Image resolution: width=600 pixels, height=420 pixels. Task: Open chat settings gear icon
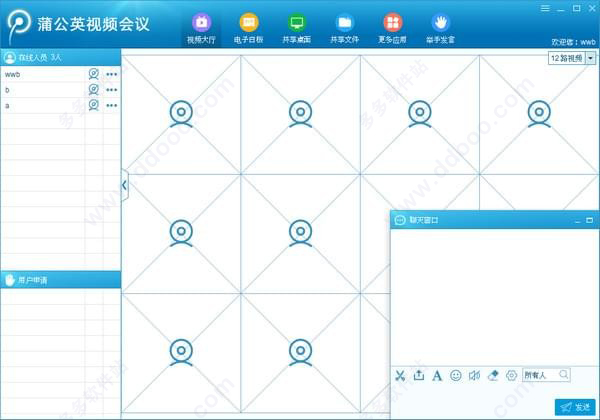[x=512, y=376]
